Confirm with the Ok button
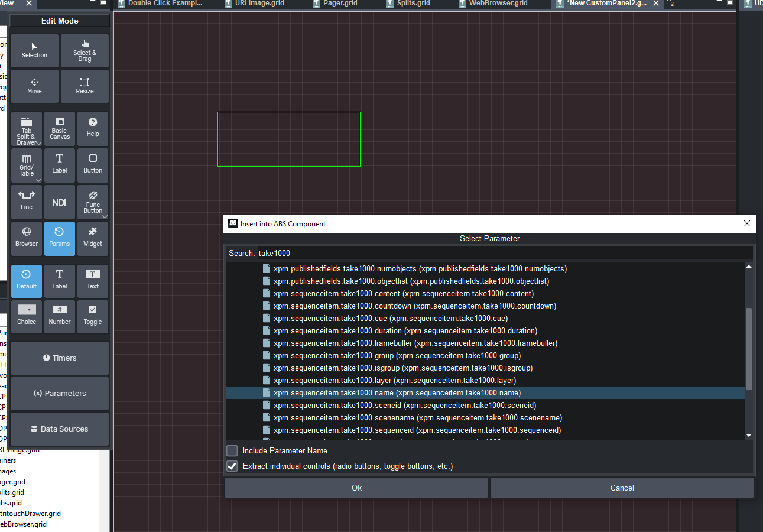 pos(356,488)
